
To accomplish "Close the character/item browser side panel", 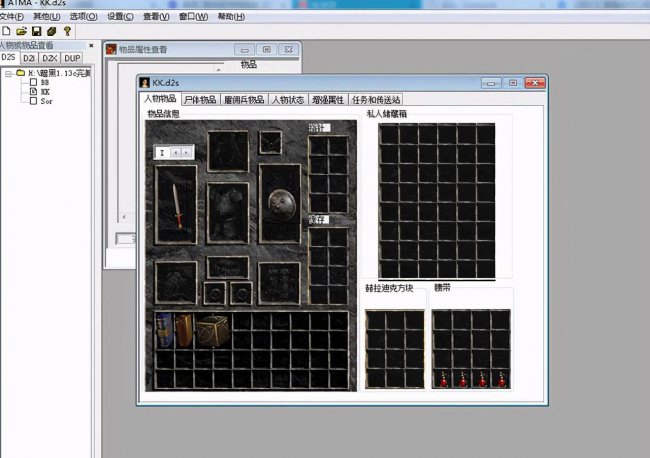I will (x=91, y=46).
